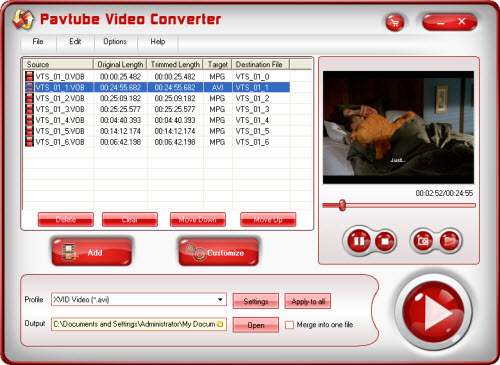Click the Clear button
500x365 pixels.
[x=130, y=220]
